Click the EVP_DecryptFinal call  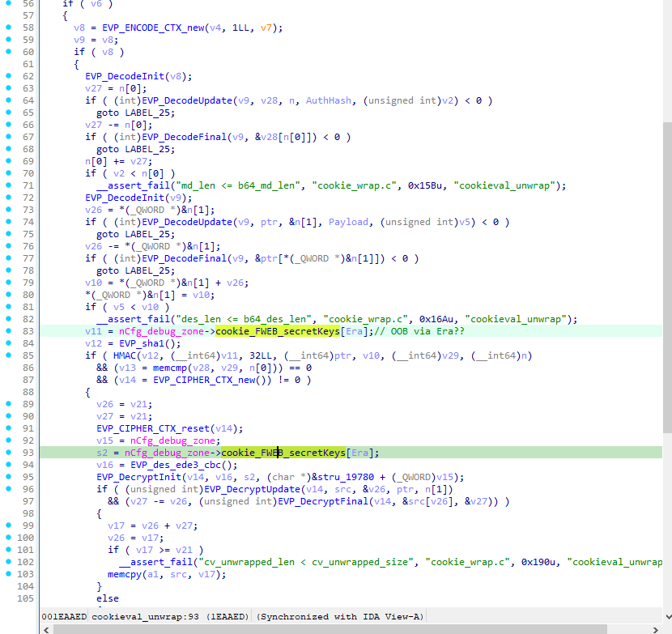pyautogui.click(x=323, y=501)
